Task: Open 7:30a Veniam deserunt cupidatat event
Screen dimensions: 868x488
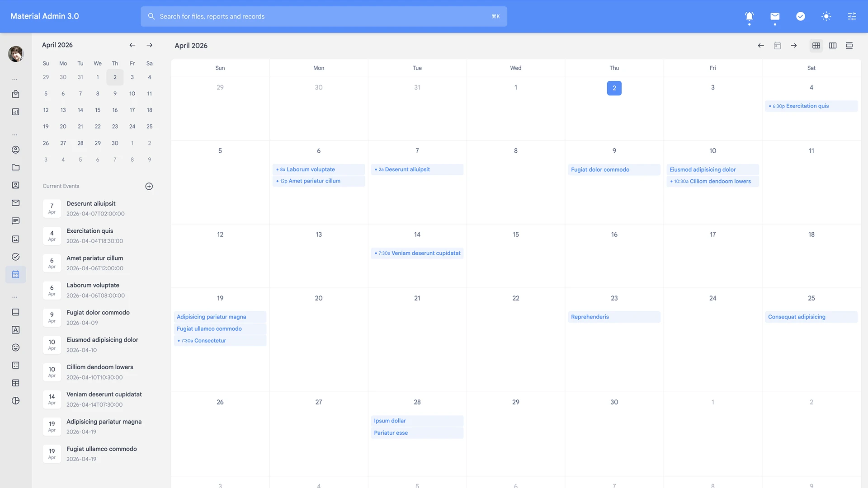Action: coord(417,253)
